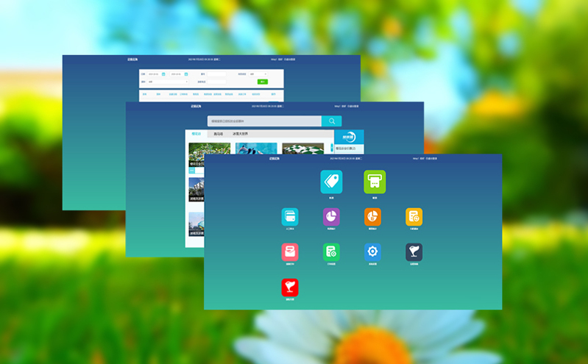Viewport: 588px width, 364px height.
Task: Click the dark navy cocktail glass icon
Action: click(414, 252)
